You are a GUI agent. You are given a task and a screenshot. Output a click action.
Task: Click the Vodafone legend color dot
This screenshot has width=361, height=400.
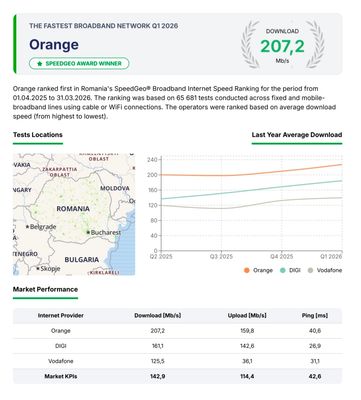point(311,270)
